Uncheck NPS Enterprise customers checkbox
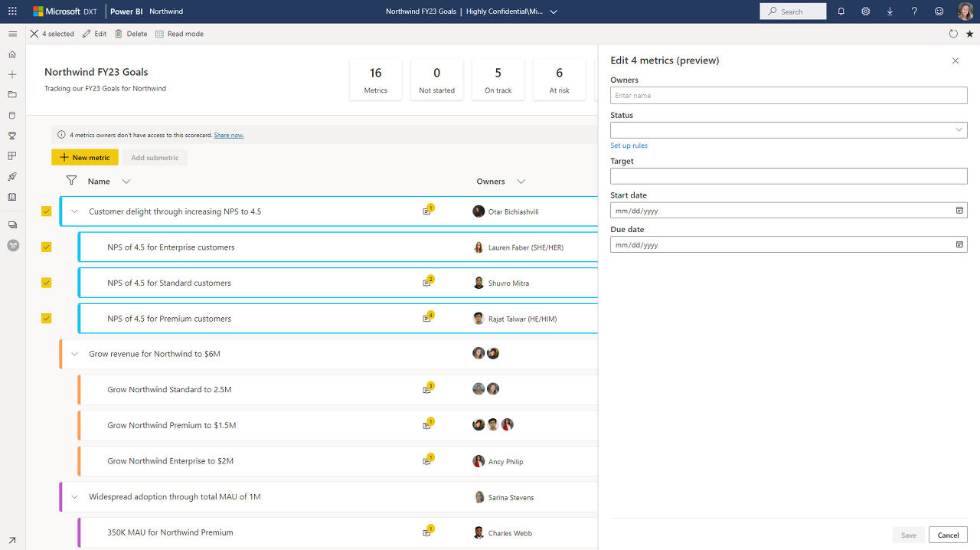 [47, 247]
